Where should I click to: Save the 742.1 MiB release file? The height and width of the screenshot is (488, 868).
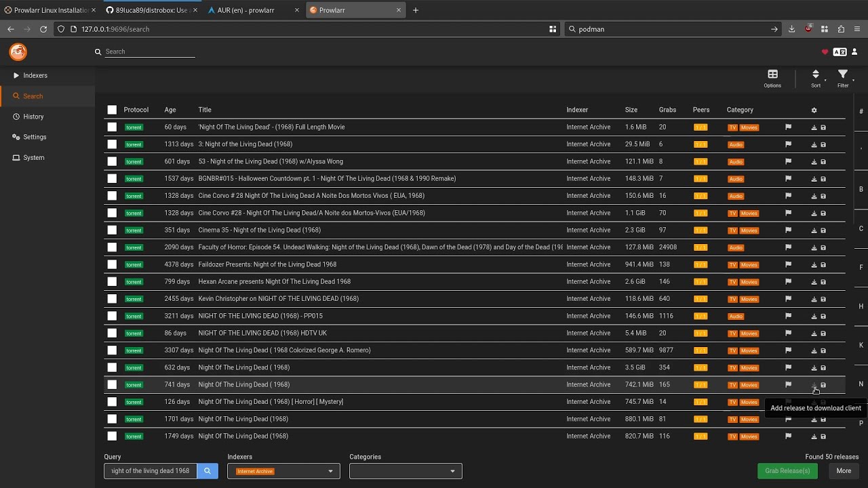click(823, 385)
